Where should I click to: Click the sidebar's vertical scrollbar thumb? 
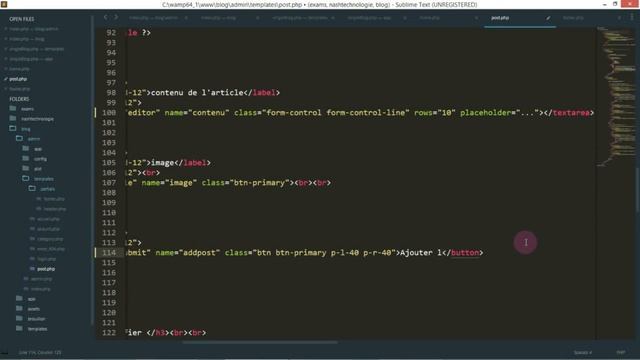tap(93, 169)
